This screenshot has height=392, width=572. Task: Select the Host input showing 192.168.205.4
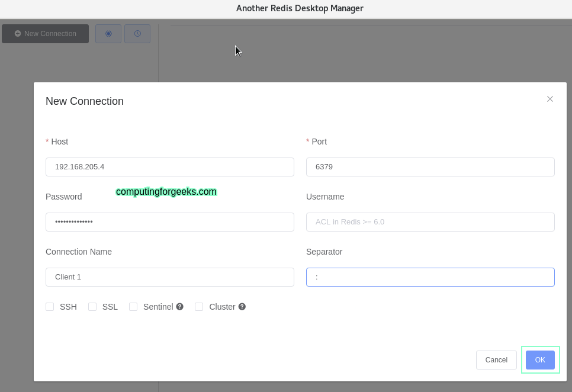click(170, 167)
